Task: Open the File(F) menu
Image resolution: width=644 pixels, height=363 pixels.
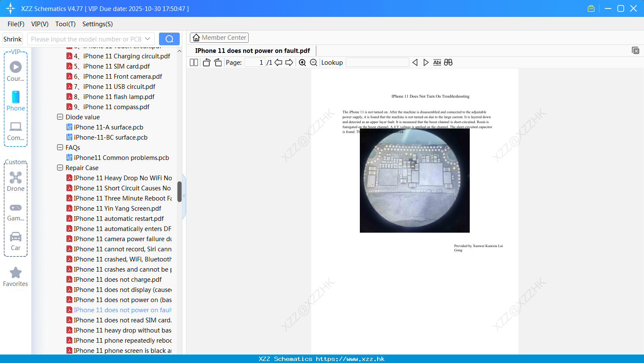Action: [16, 24]
